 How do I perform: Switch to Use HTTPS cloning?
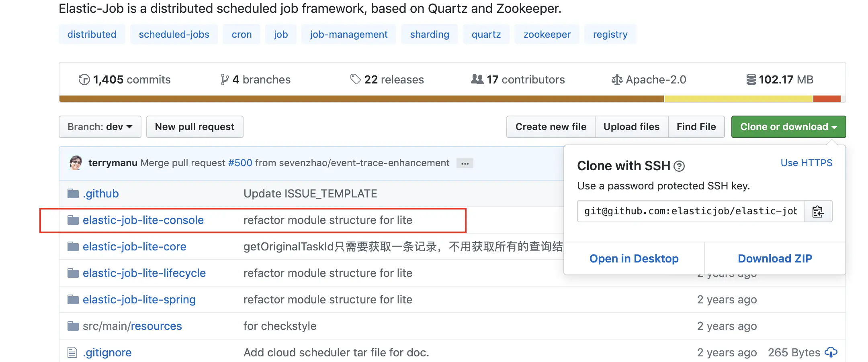[x=806, y=163]
